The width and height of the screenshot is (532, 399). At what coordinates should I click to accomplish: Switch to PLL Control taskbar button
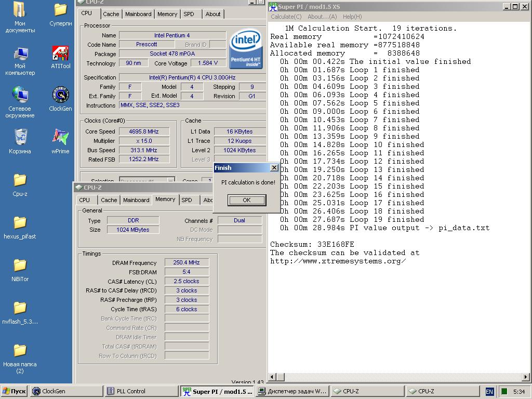click(141, 391)
